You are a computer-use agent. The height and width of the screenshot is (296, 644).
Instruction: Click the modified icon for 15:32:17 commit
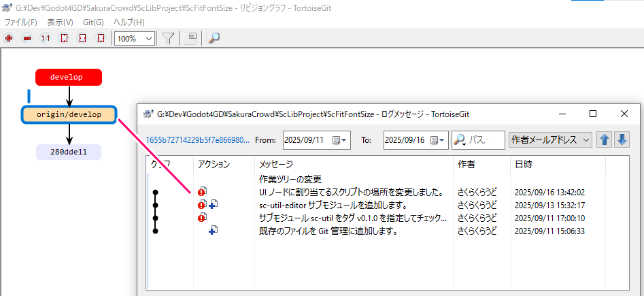(202, 204)
